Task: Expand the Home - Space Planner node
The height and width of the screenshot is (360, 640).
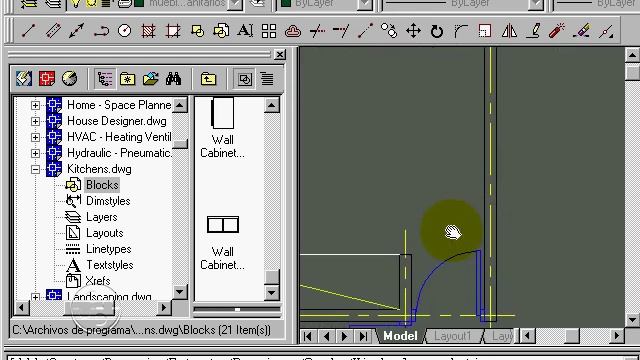Action: [36, 105]
